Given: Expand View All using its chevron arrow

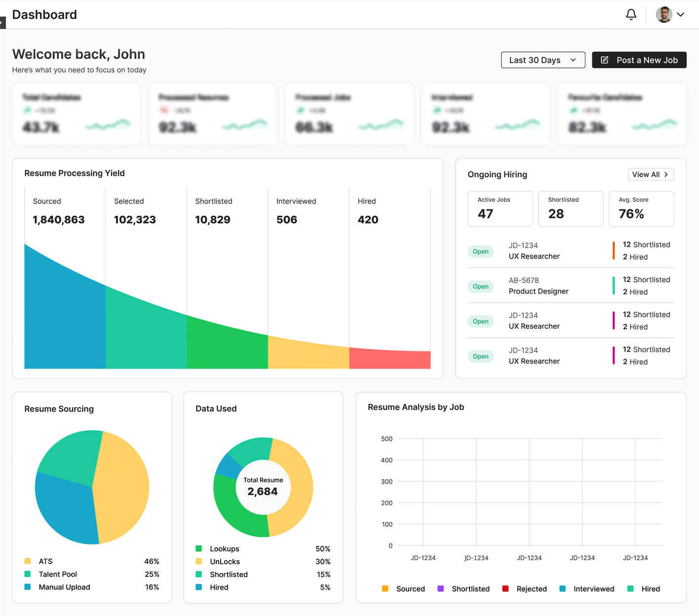Looking at the screenshot, I should [x=667, y=174].
